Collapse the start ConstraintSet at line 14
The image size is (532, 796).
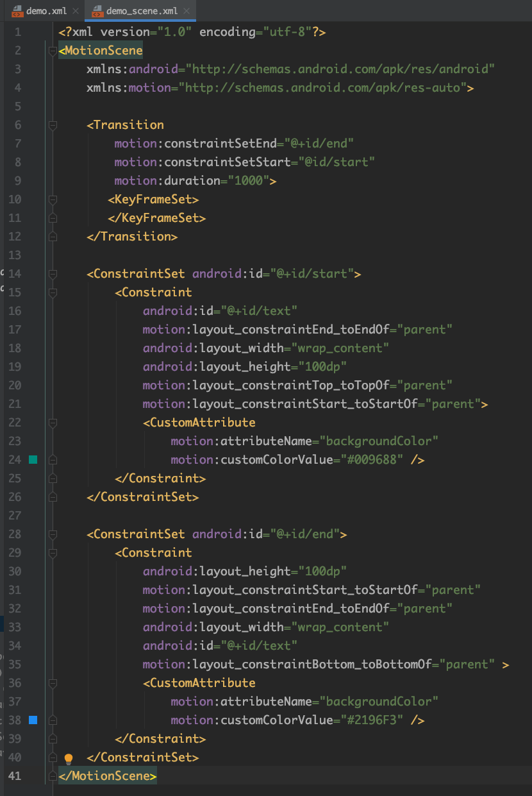point(53,273)
